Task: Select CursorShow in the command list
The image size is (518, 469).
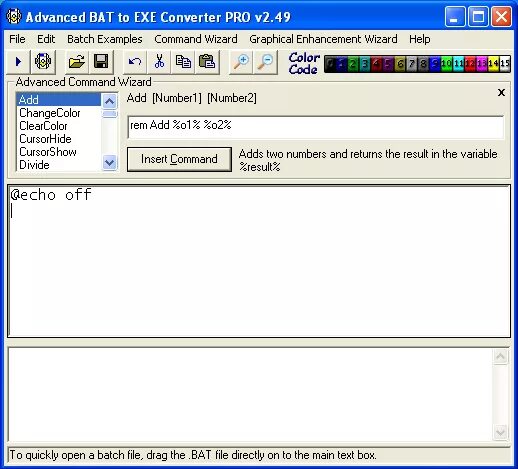Action: coord(59,152)
